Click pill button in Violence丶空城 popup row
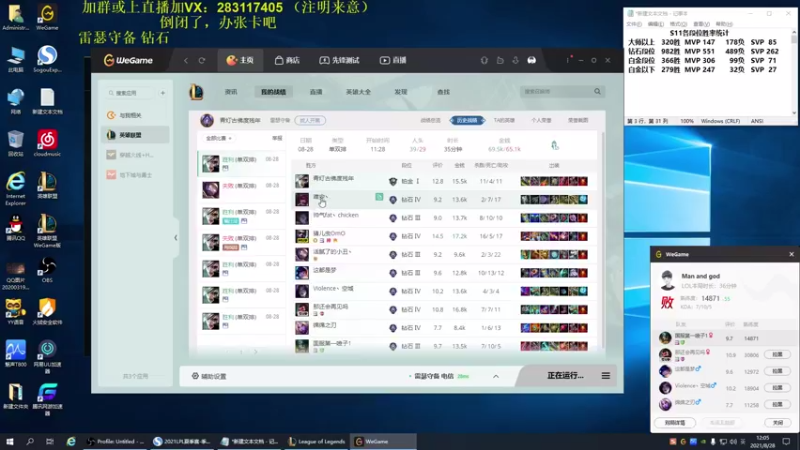800x450 pixels. pos(777,388)
